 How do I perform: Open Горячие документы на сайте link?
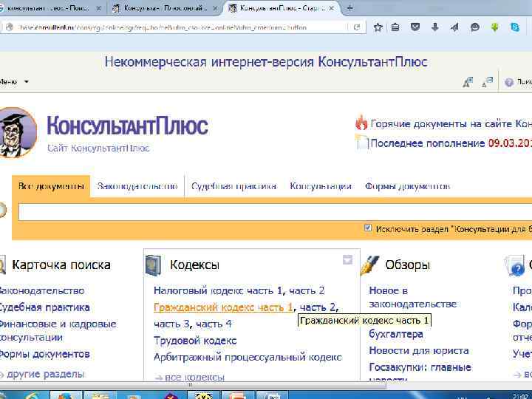(451, 124)
